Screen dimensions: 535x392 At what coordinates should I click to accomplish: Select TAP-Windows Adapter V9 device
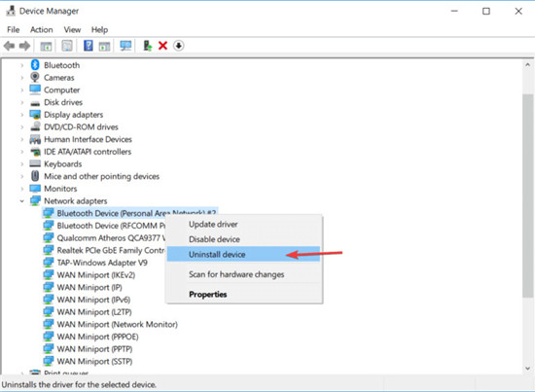pos(102,263)
